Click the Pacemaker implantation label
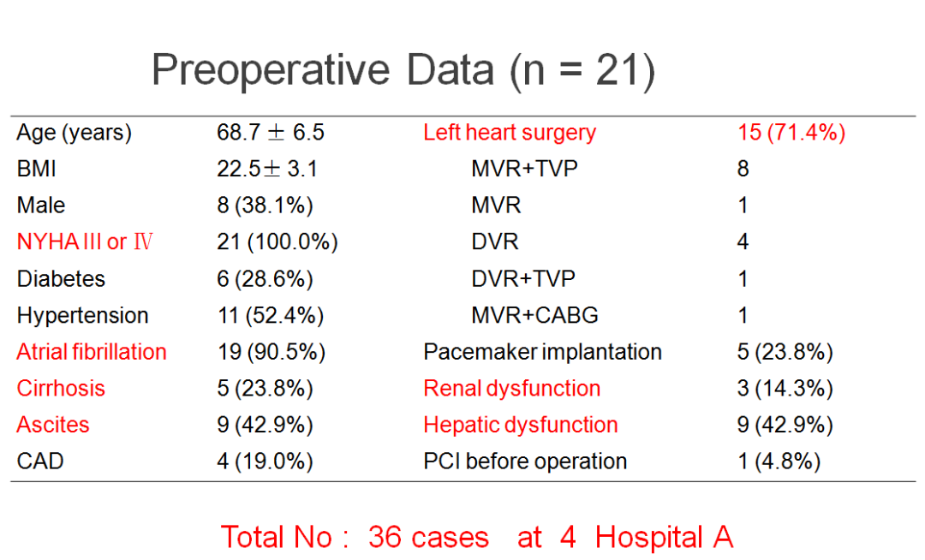This screenshot has width=925, height=560. tap(542, 352)
